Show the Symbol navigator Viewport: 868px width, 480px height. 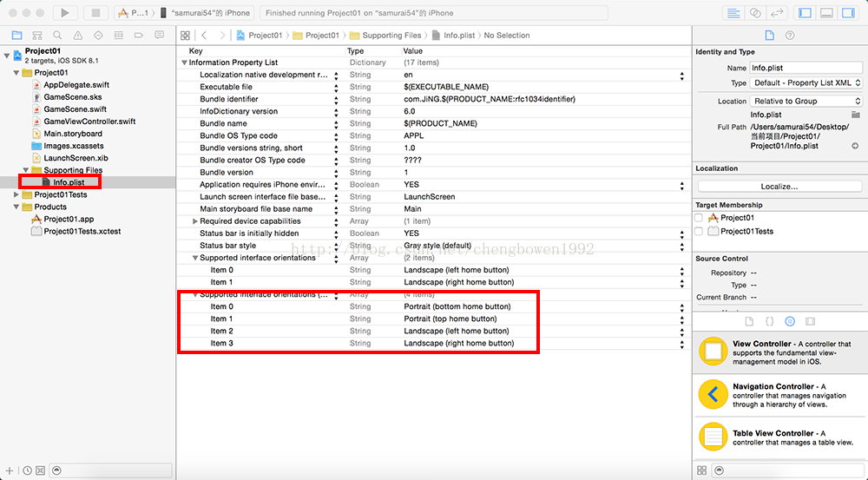[37, 36]
